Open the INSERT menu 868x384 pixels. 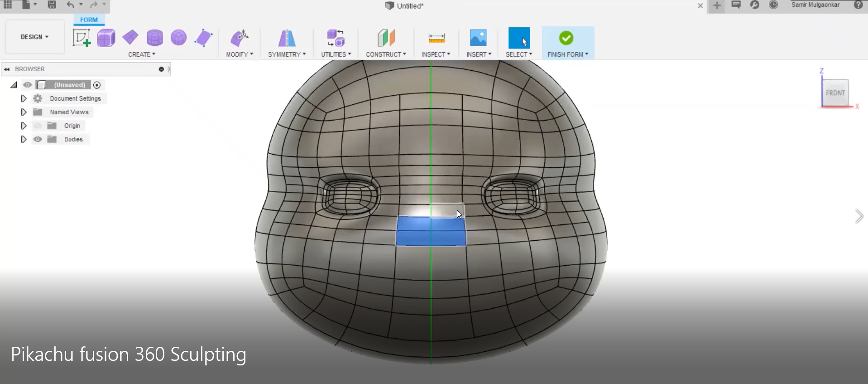pyautogui.click(x=479, y=54)
